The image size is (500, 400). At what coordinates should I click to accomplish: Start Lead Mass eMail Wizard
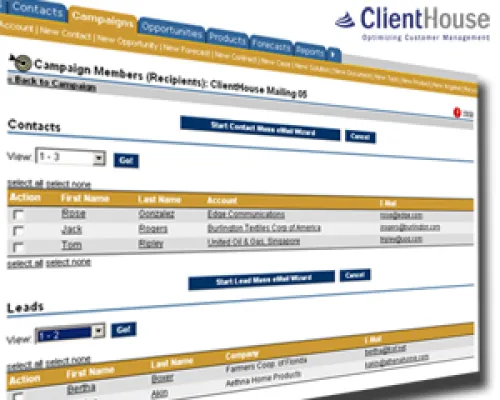click(x=262, y=280)
